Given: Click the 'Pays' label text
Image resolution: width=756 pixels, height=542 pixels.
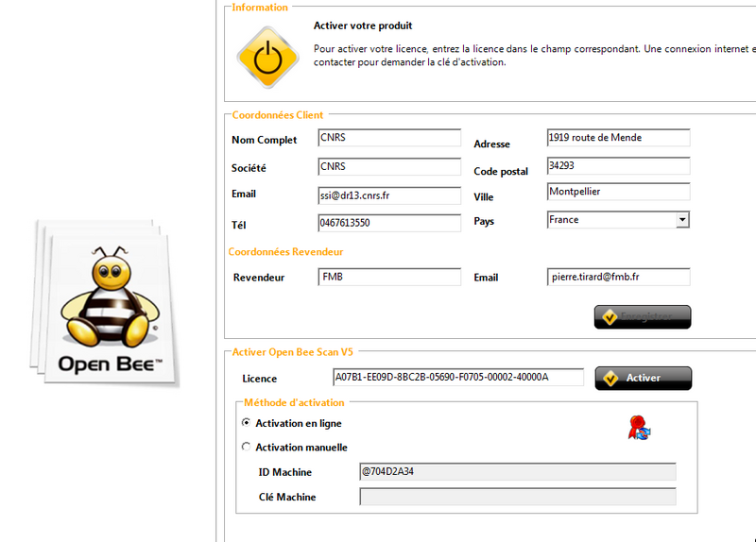Looking at the screenshot, I should (484, 221).
